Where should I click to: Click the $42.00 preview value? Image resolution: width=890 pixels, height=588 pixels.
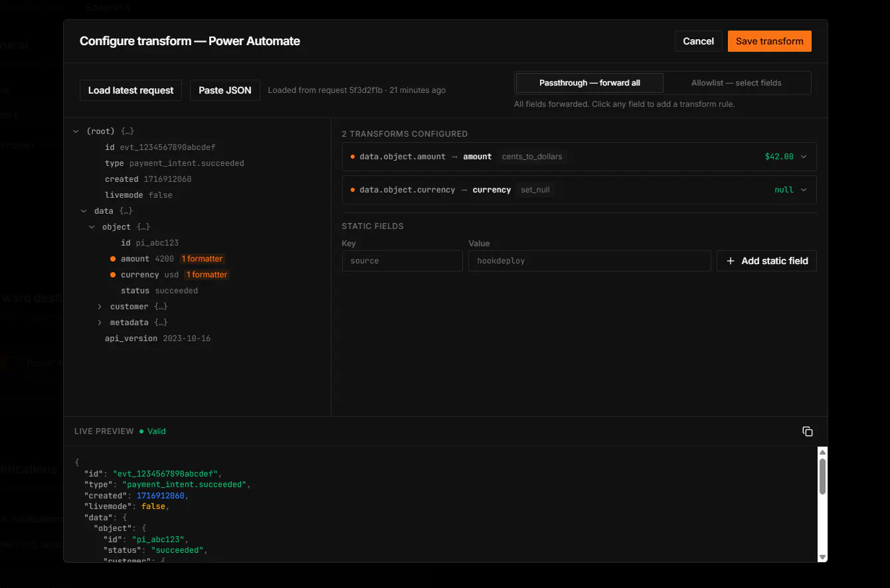[779, 157]
